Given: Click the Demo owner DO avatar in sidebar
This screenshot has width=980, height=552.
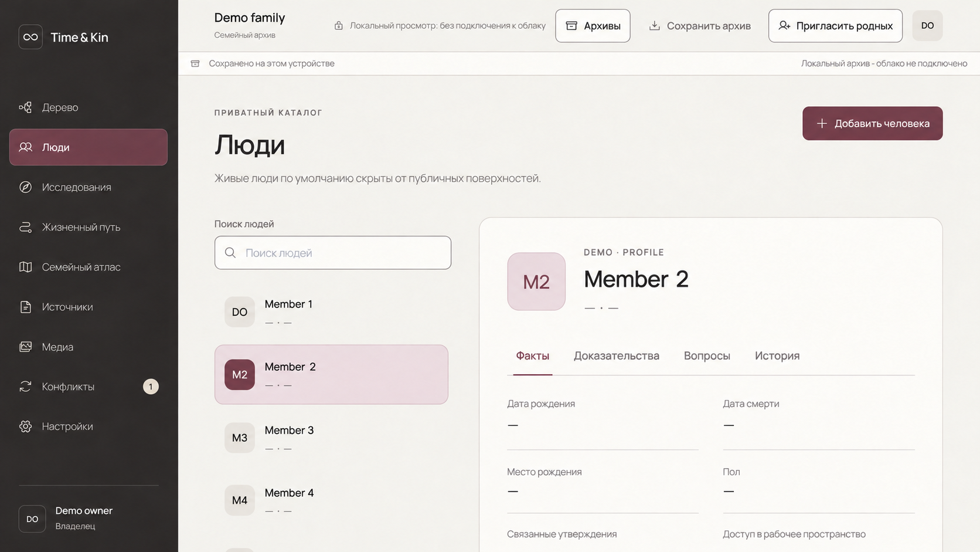Looking at the screenshot, I should tap(32, 519).
